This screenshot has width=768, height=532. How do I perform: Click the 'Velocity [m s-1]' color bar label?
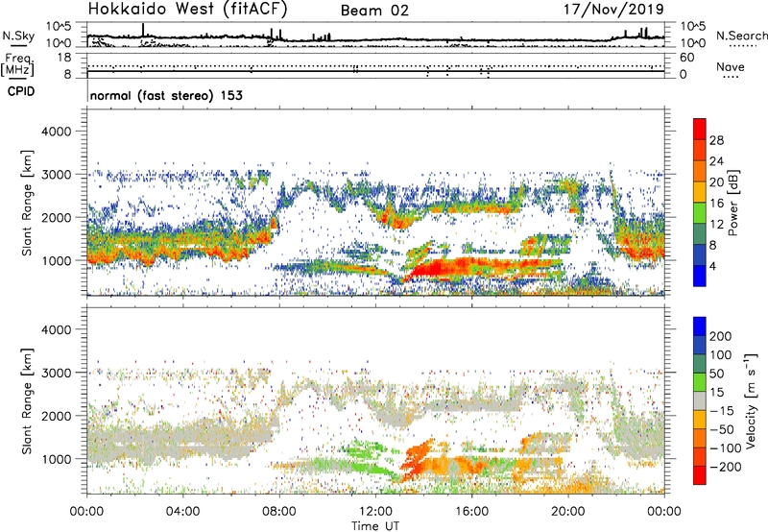coord(751,400)
